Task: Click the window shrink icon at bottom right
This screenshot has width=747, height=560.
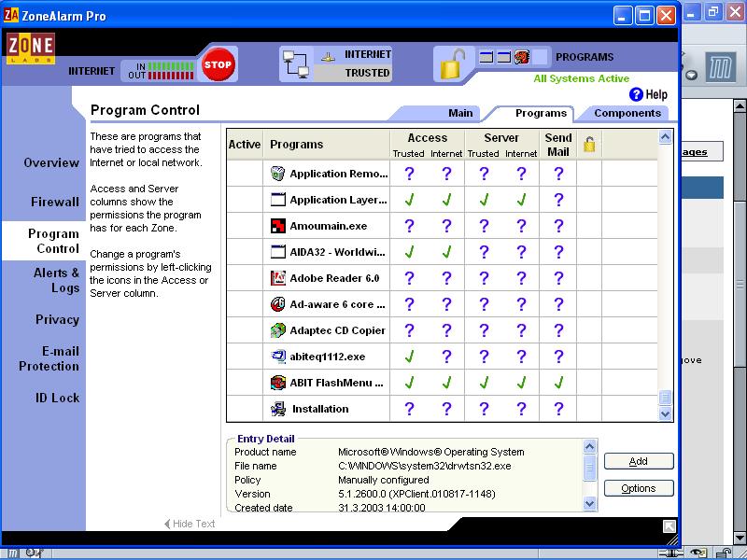Action: click(x=669, y=526)
